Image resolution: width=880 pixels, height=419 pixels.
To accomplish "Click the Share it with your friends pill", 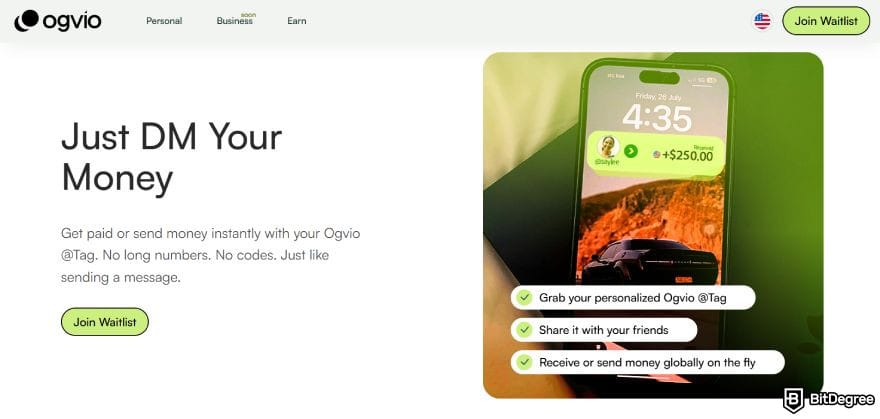I will pos(604,330).
